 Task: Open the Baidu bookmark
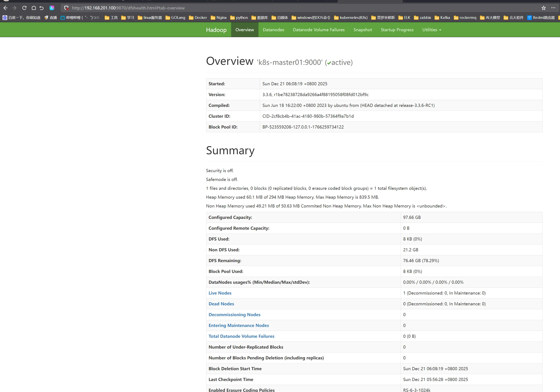[21, 17]
